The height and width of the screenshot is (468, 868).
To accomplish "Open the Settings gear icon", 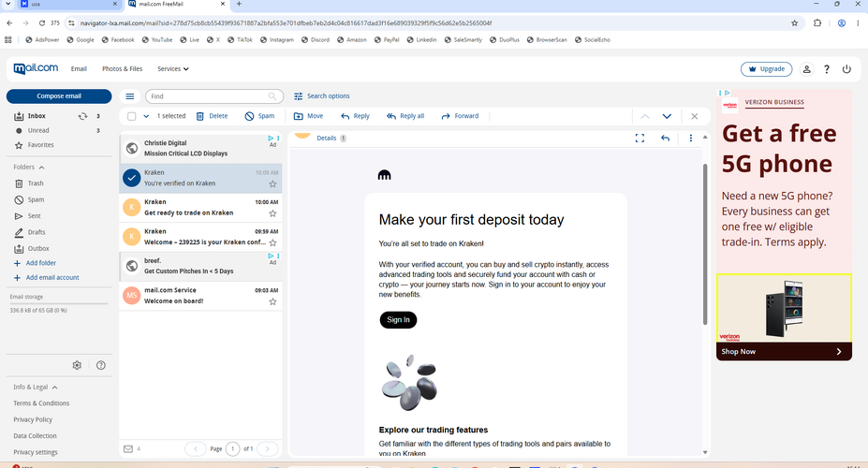I will coord(77,365).
